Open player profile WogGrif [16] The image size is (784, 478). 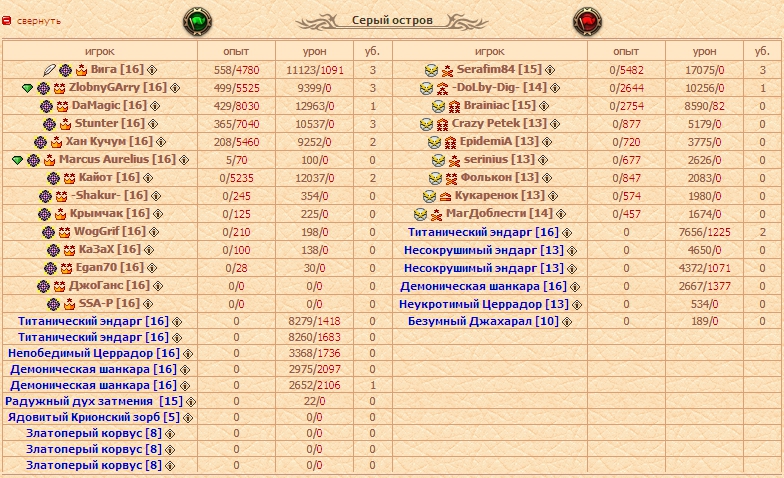110,231
